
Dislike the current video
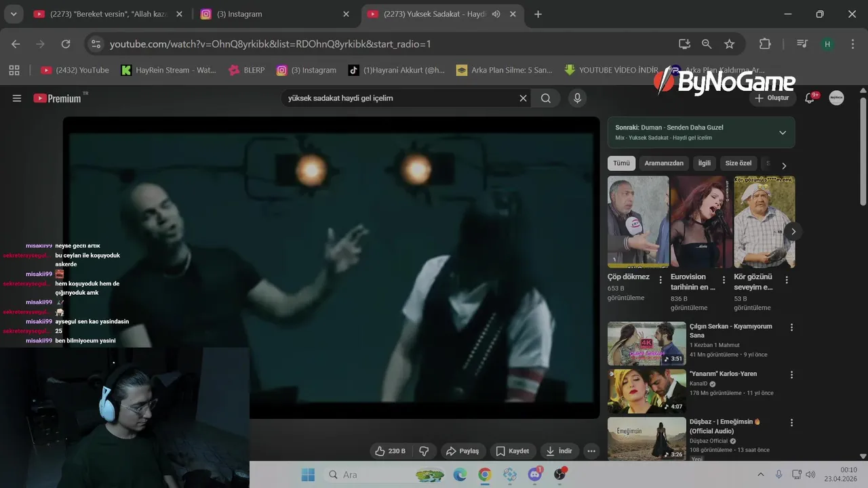[x=424, y=451]
